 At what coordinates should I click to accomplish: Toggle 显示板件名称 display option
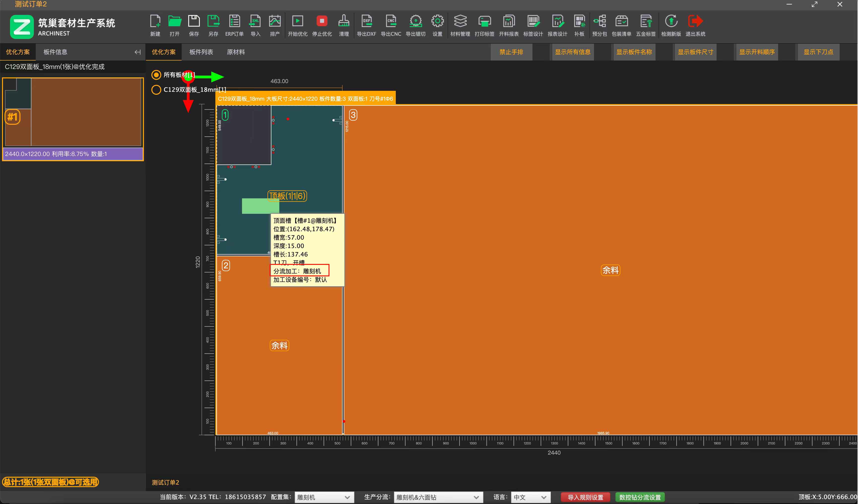(634, 52)
